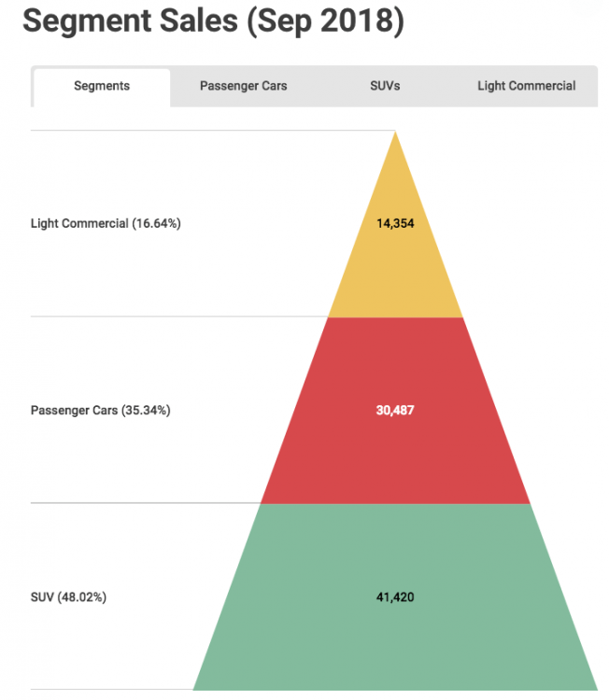Image resolution: width=609 pixels, height=700 pixels.
Task: Click the 35.34% percentage text
Action: [x=146, y=410]
